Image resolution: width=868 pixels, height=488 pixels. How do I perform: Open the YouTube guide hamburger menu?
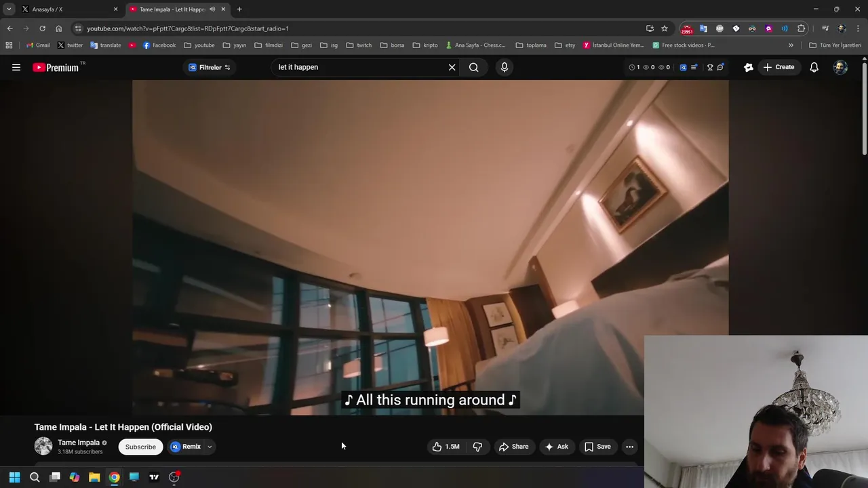point(16,67)
